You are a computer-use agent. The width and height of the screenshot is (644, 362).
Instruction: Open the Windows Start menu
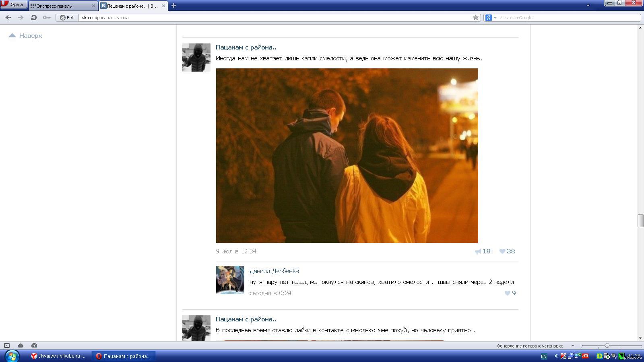[12, 356]
